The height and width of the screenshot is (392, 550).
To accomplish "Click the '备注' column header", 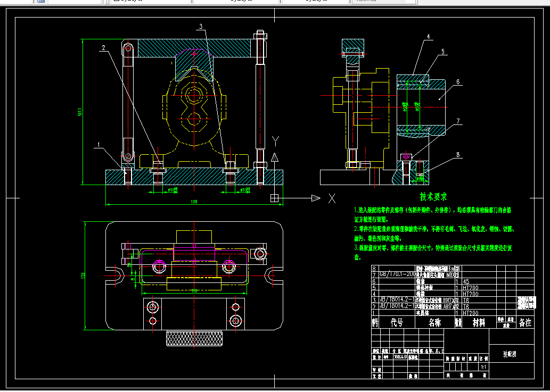I will coord(525,323).
